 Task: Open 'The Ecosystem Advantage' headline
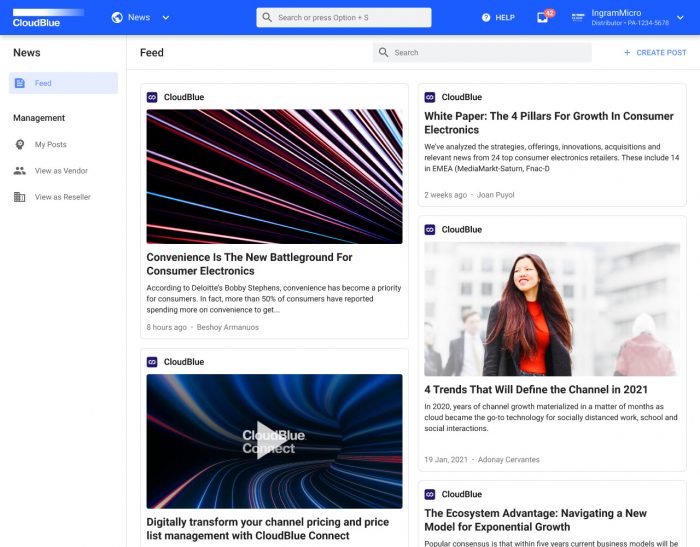(535, 520)
